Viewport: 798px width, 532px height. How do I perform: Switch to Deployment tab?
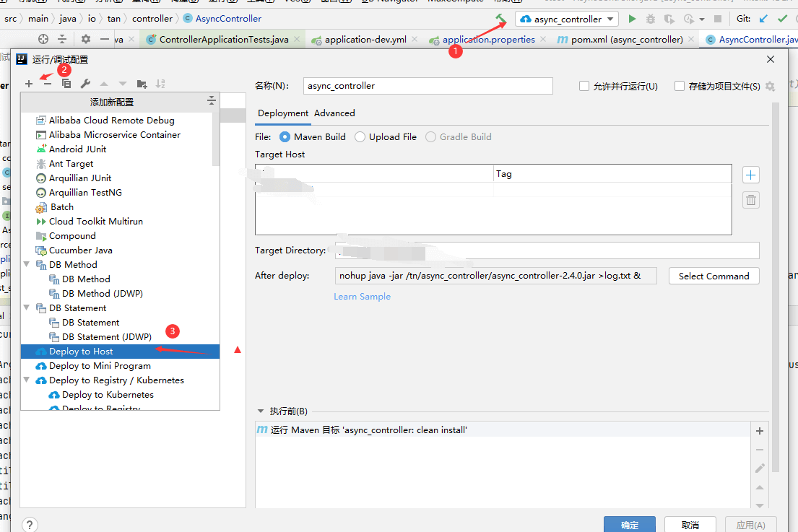pyautogui.click(x=283, y=113)
